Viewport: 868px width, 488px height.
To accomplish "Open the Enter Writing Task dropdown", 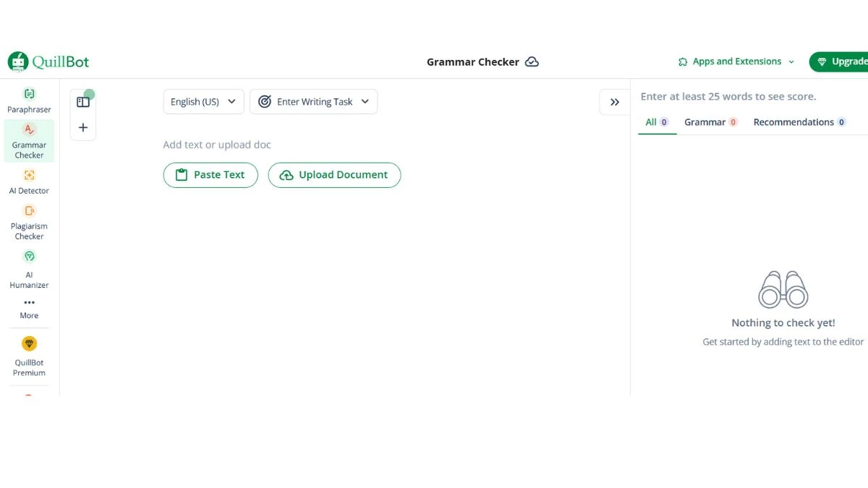I will tap(313, 102).
